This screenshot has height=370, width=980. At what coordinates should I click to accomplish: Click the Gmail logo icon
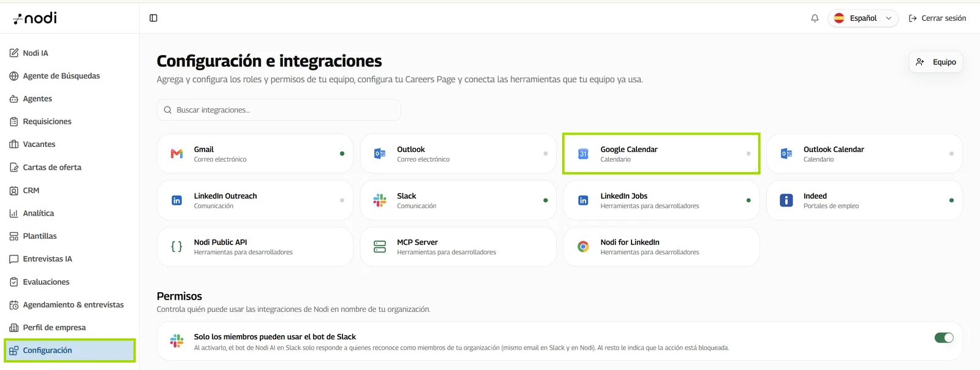[x=176, y=154]
